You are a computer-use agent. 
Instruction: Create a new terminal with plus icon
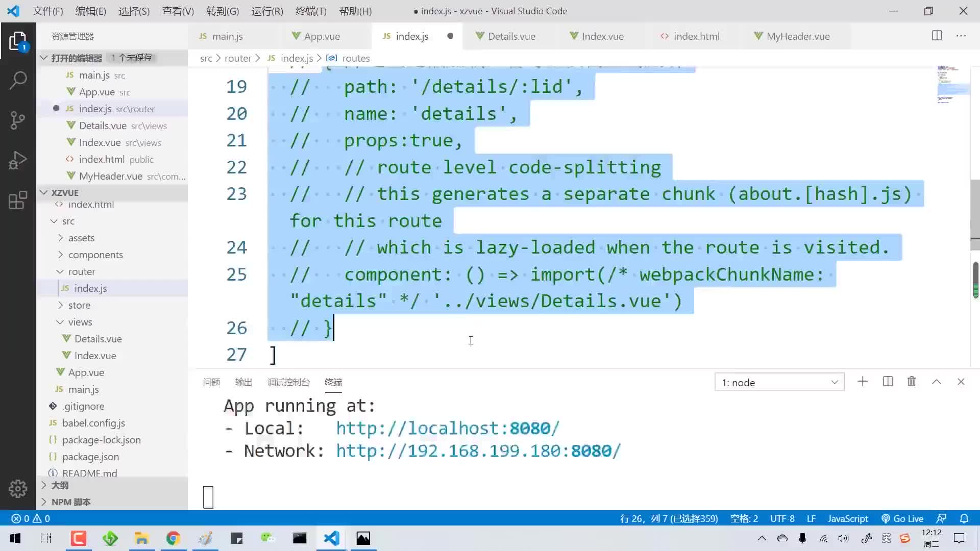tap(863, 382)
